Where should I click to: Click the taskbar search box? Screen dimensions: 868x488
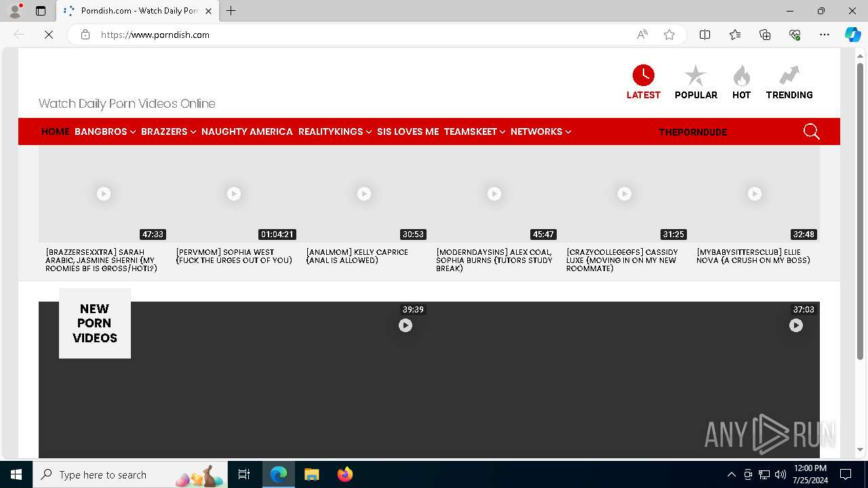[132, 474]
